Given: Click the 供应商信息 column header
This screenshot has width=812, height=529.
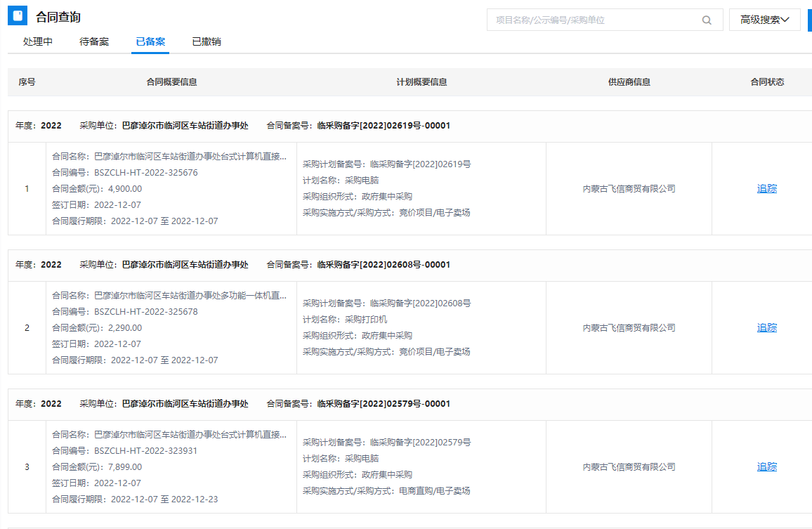Looking at the screenshot, I should [x=629, y=82].
